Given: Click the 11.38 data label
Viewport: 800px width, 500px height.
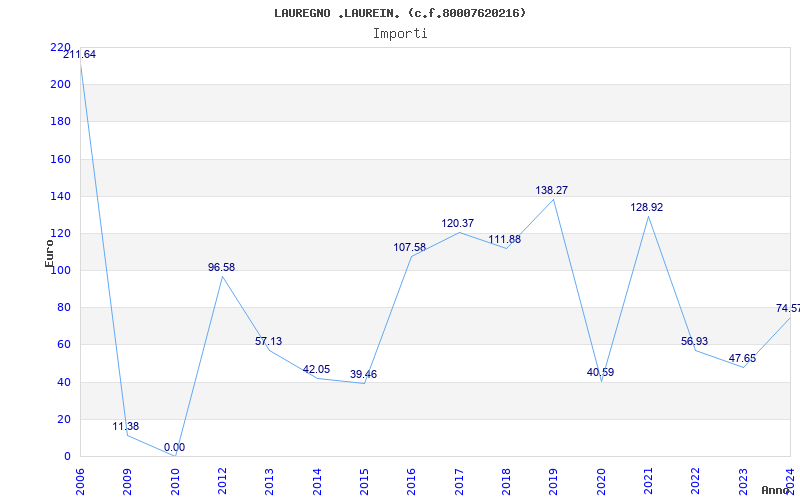Looking at the screenshot, I should point(126,427).
